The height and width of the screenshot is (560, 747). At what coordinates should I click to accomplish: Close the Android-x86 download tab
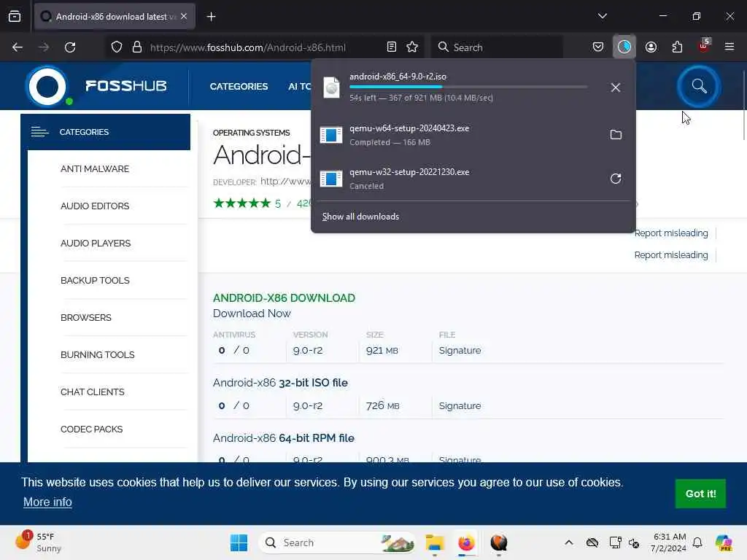[184, 16]
